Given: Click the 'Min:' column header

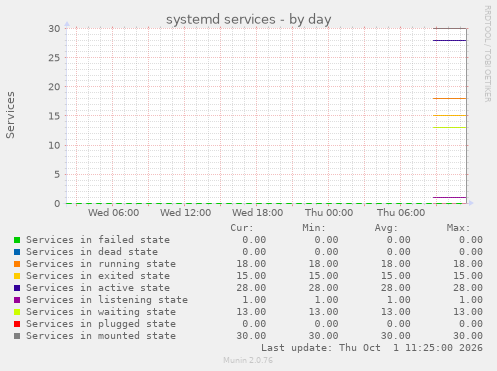Looking at the screenshot, I should click(x=314, y=228).
